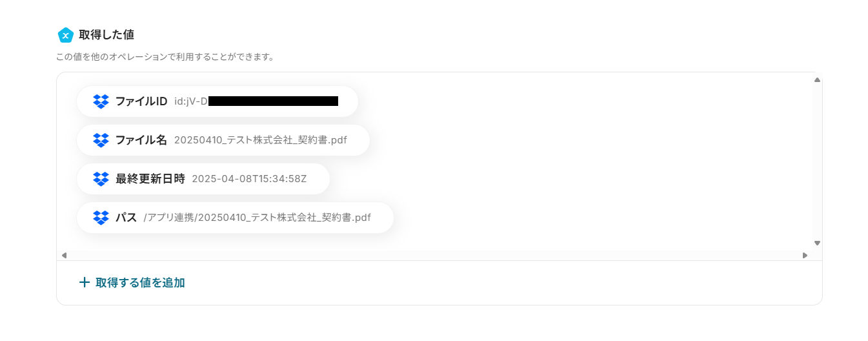Viewport: 868px width, 341px height.
Task: Click the Dropbox icon beside ファイル名
Action: [101, 140]
